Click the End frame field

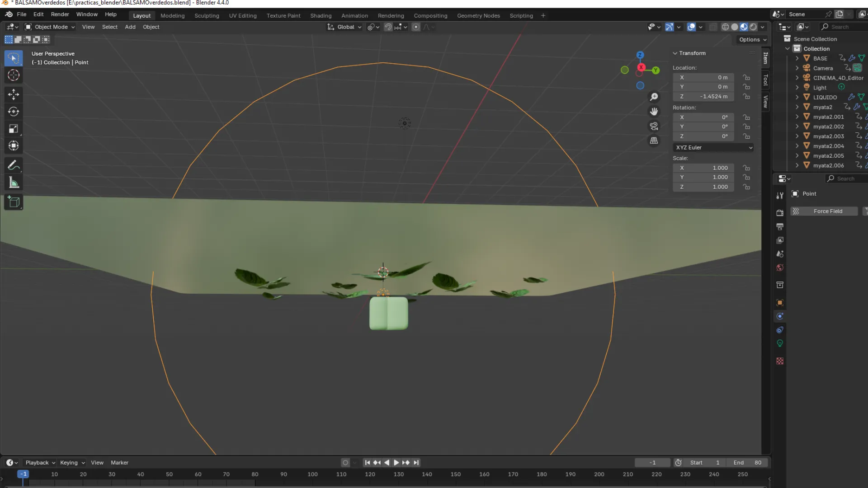click(747, 463)
